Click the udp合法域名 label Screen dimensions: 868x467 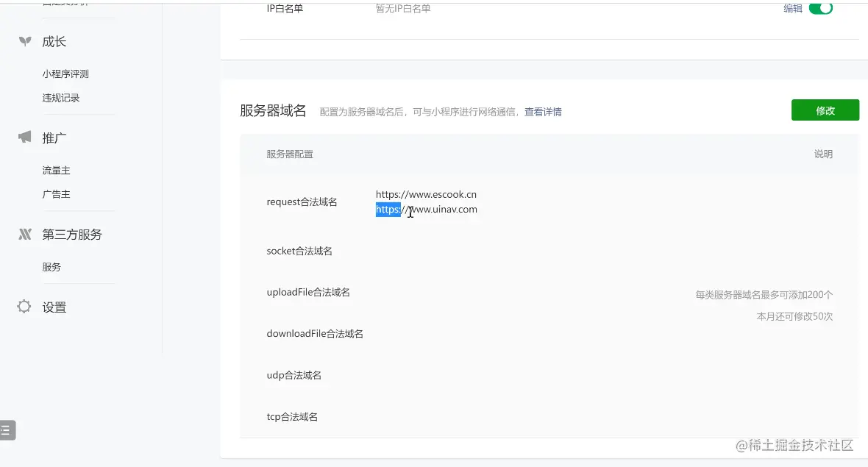(x=294, y=375)
